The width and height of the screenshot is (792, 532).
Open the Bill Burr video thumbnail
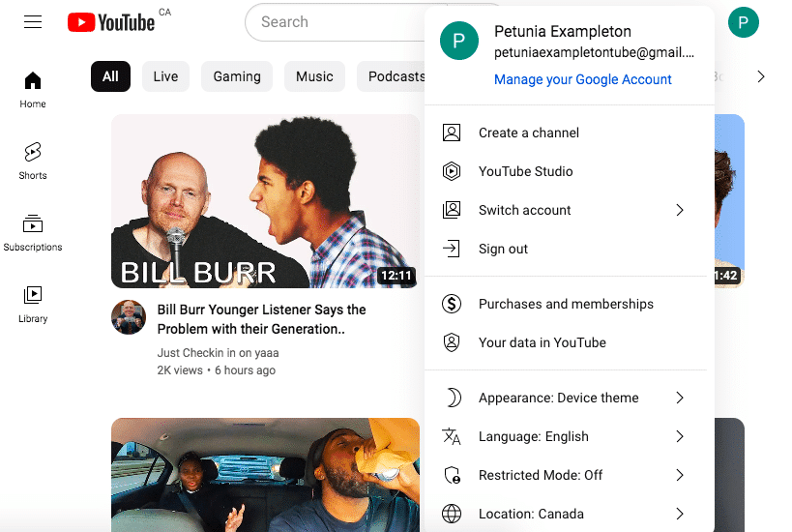265,201
